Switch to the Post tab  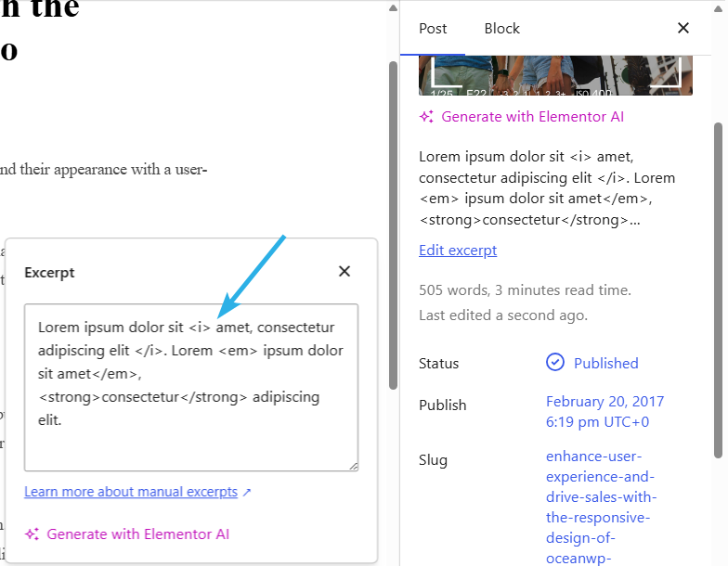tap(433, 29)
